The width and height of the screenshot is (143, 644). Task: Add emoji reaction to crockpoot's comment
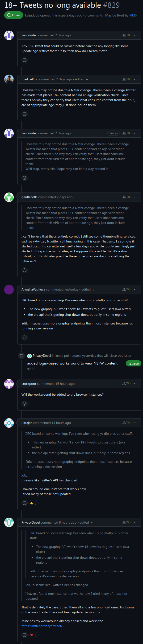tap(25, 403)
